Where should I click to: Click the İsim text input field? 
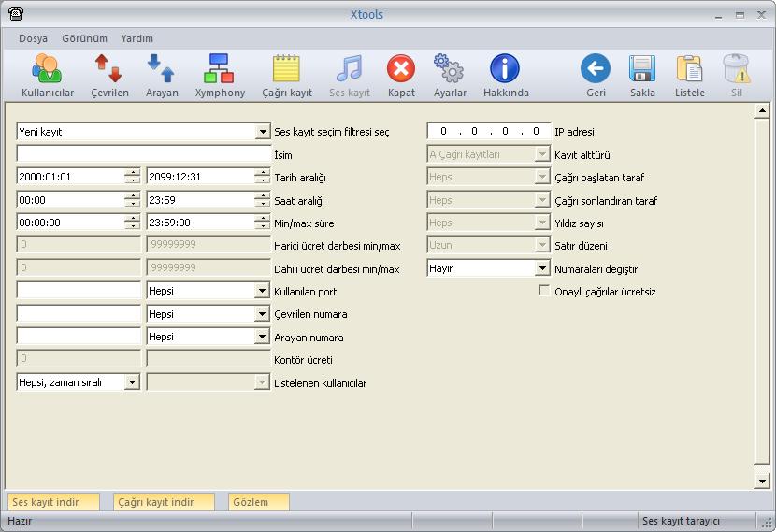143,154
